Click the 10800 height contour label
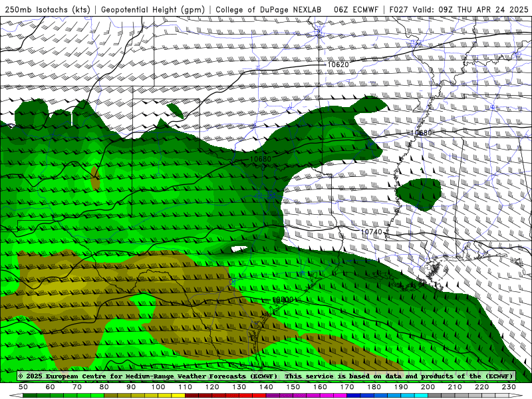 (283, 300)
